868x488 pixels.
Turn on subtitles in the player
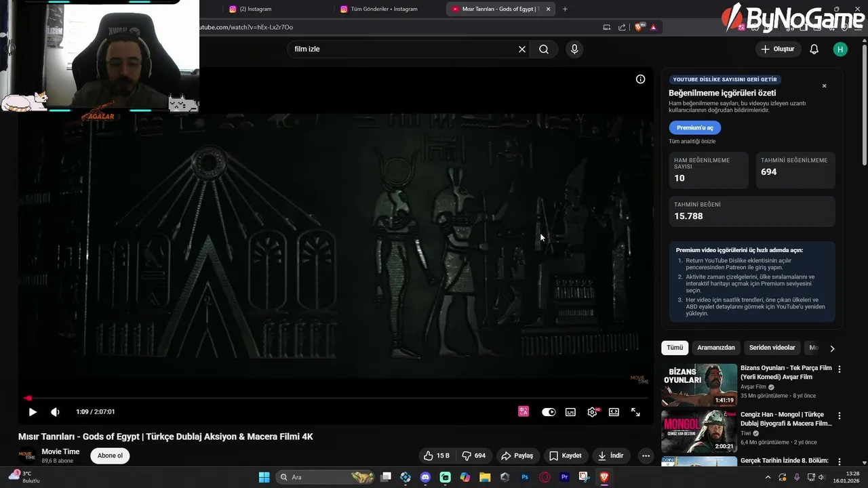571,412
